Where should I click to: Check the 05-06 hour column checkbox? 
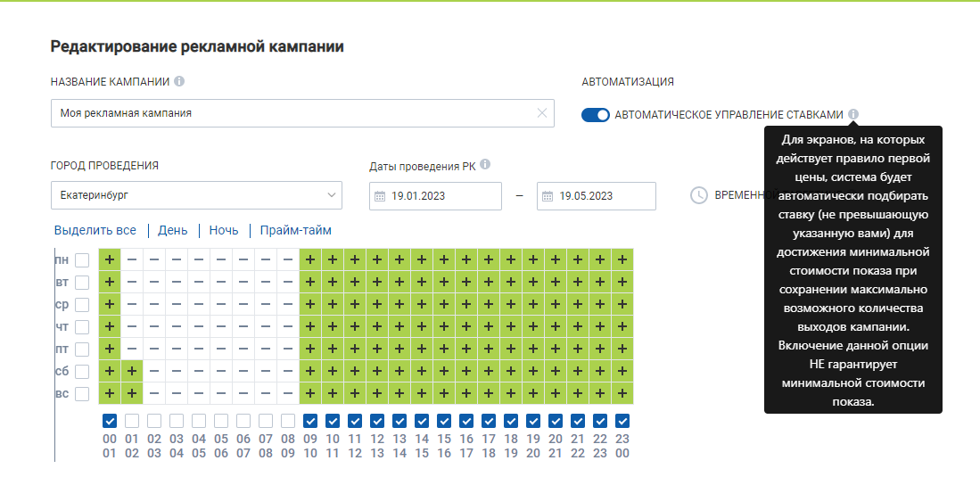coord(221,421)
